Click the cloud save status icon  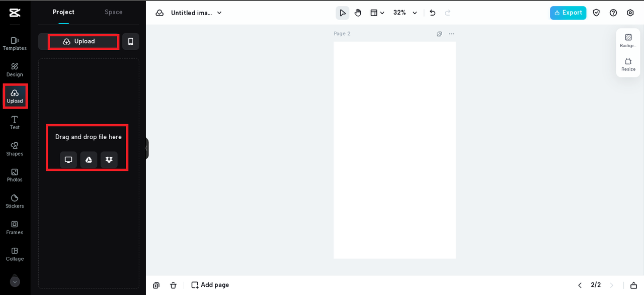tap(159, 13)
